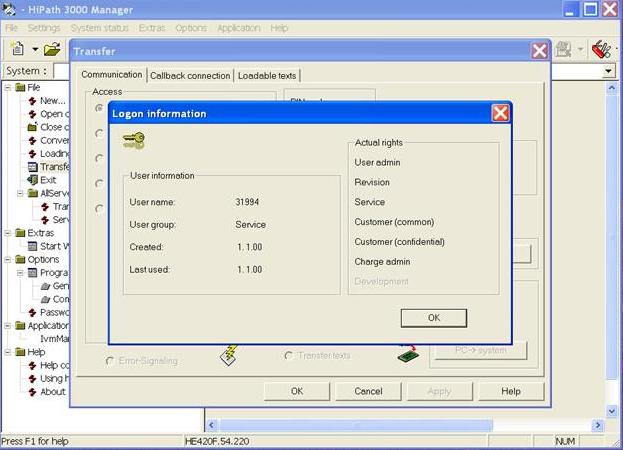
Task: Collapse the File tree node
Action: [8, 87]
